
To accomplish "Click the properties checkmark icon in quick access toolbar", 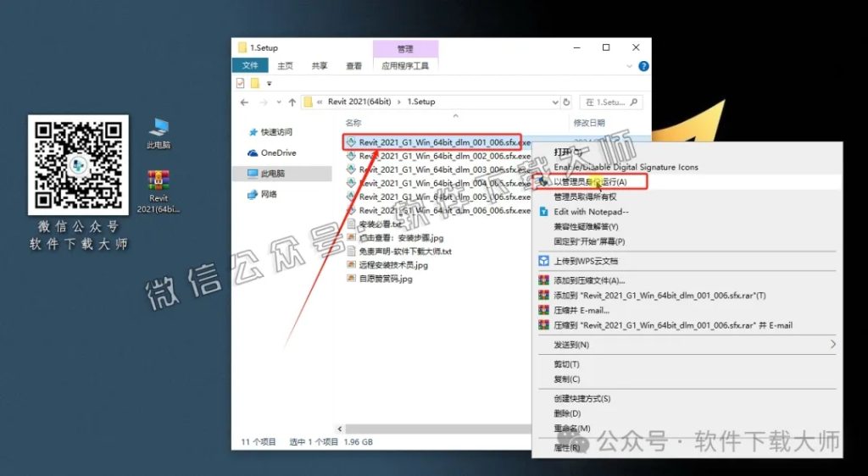I will click(240, 84).
